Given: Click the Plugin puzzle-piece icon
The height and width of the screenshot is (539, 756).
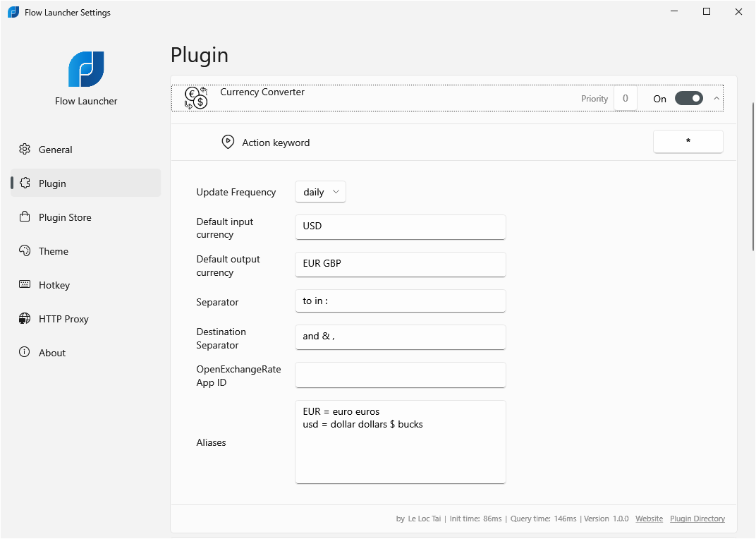Looking at the screenshot, I should click(25, 183).
